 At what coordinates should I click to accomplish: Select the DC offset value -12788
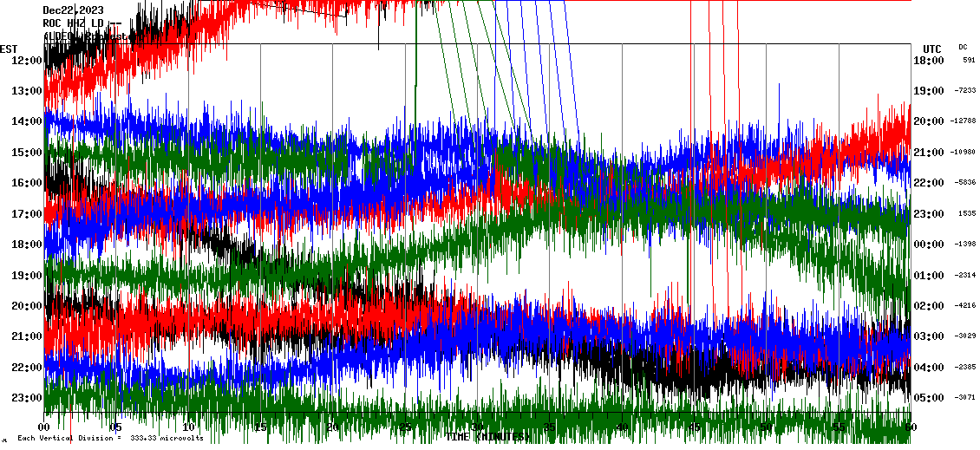tap(964, 121)
